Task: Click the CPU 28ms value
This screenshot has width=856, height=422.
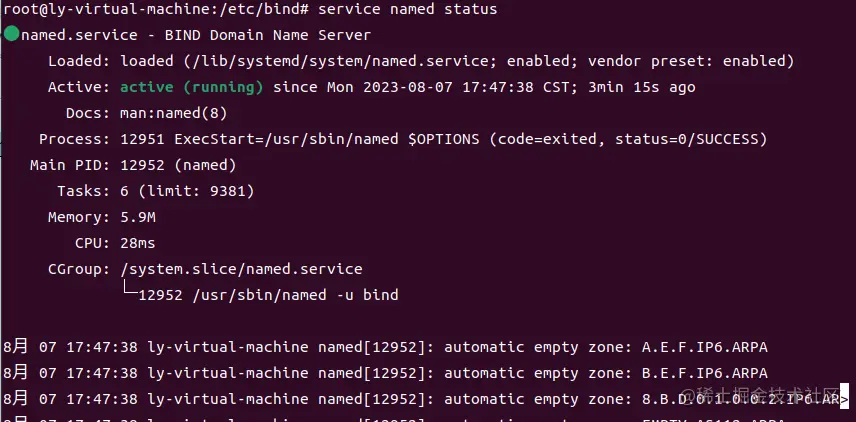Action: pos(138,243)
